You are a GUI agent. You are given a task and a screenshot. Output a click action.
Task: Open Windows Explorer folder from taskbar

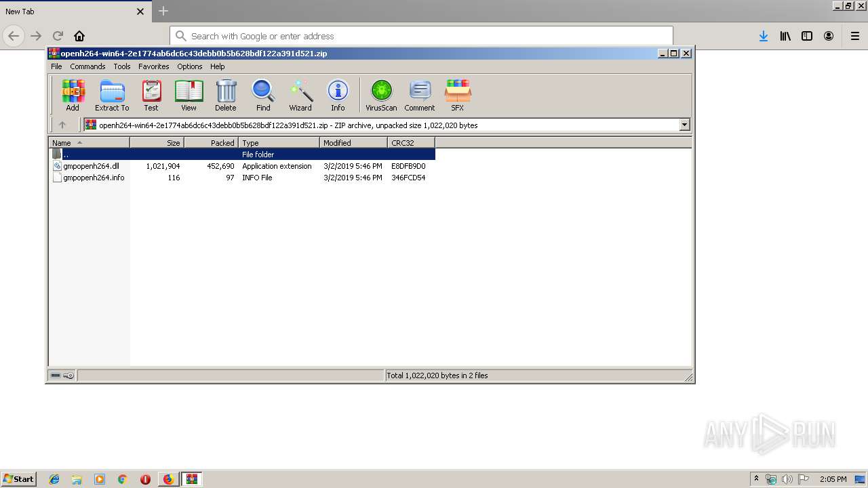click(x=77, y=479)
